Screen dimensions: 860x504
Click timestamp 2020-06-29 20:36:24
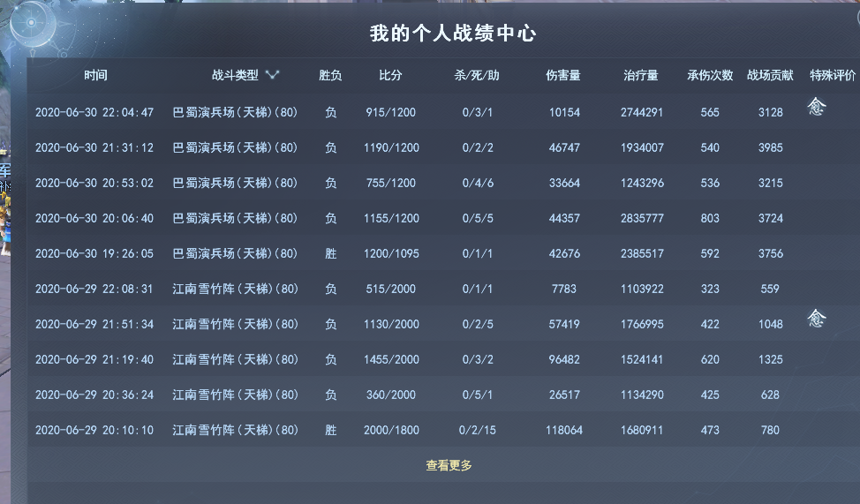[94, 395]
